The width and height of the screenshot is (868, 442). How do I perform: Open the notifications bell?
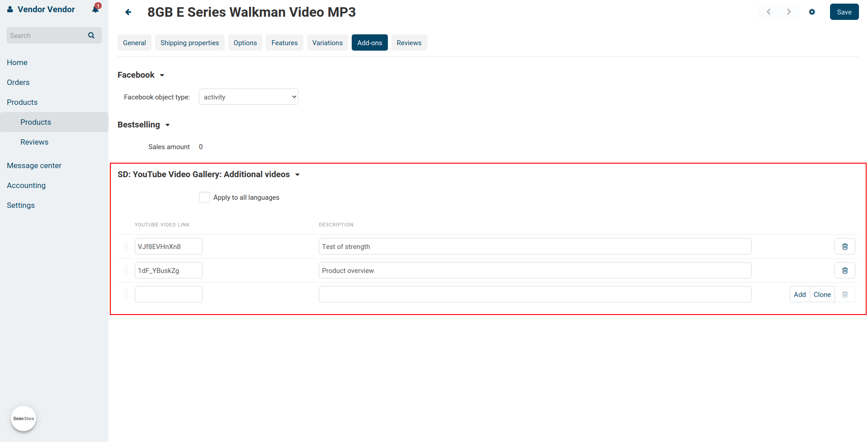pyautogui.click(x=96, y=9)
